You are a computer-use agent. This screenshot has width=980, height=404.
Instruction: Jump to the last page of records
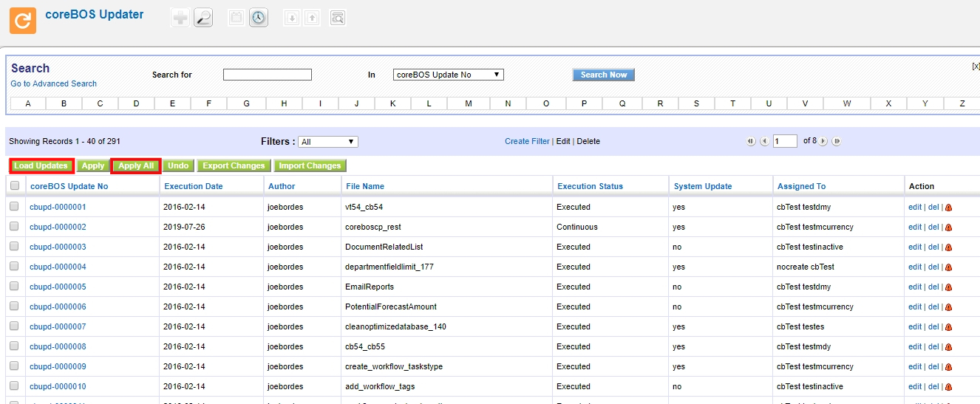point(837,141)
